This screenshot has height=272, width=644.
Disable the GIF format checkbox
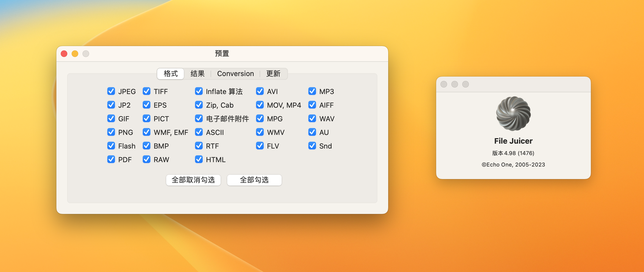tap(111, 119)
